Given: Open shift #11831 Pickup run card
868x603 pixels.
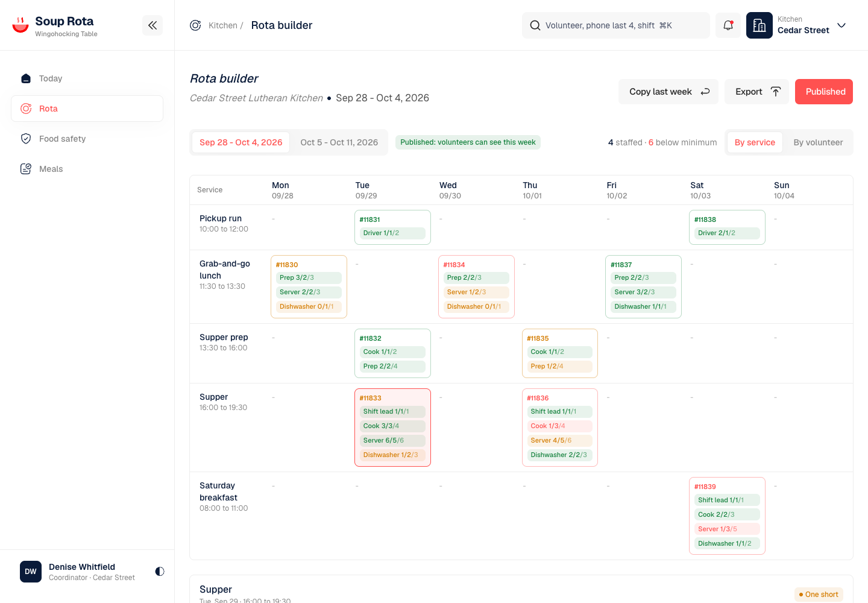Looking at the screenshot, I should (392, 227).
